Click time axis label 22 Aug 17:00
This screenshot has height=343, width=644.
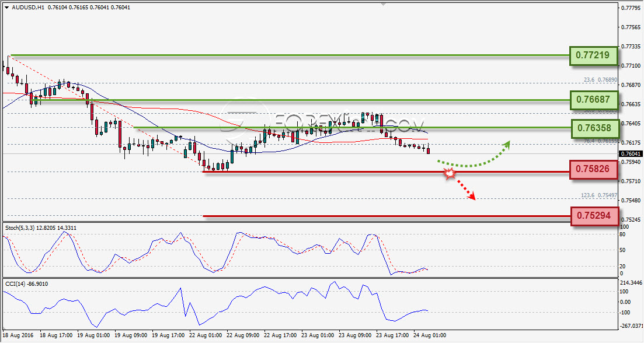[280, 335]
